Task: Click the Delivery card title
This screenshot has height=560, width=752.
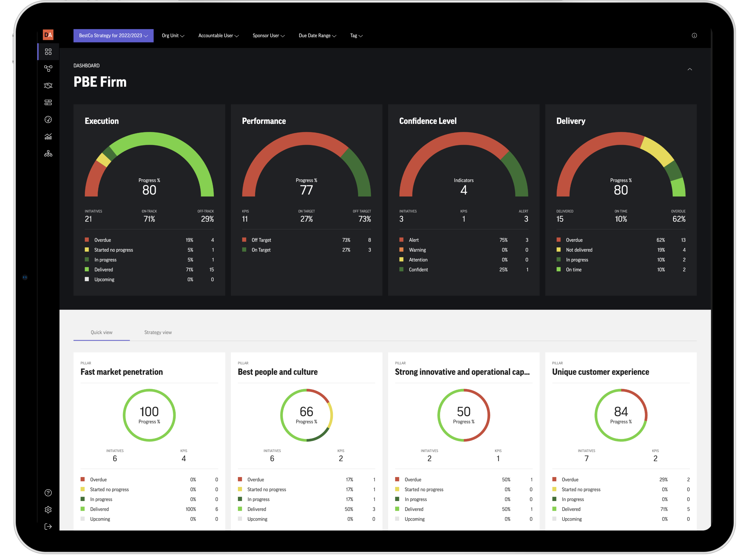Action: 571,121
